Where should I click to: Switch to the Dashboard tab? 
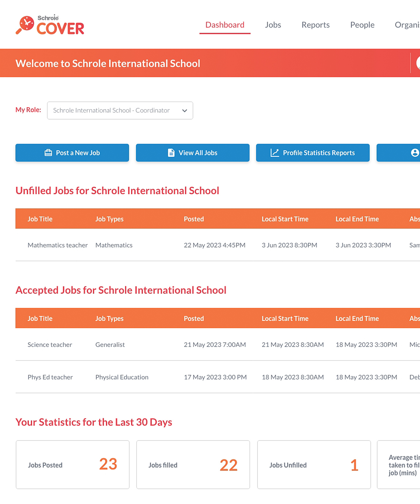pos(225,25)
